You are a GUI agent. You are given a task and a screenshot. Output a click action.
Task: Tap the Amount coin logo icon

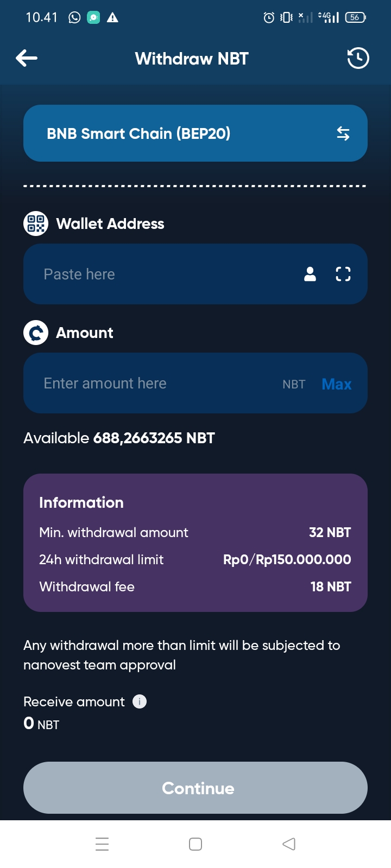point(36,333)
